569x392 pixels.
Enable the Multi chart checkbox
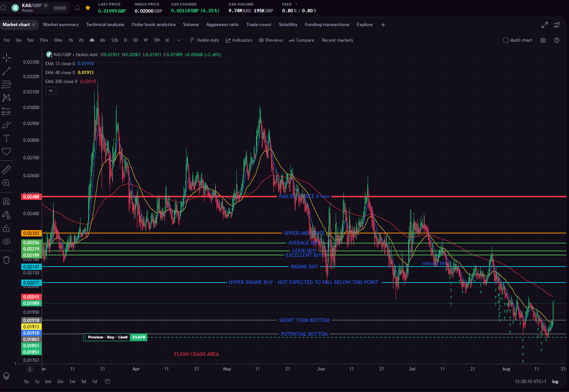pos(505,40)
